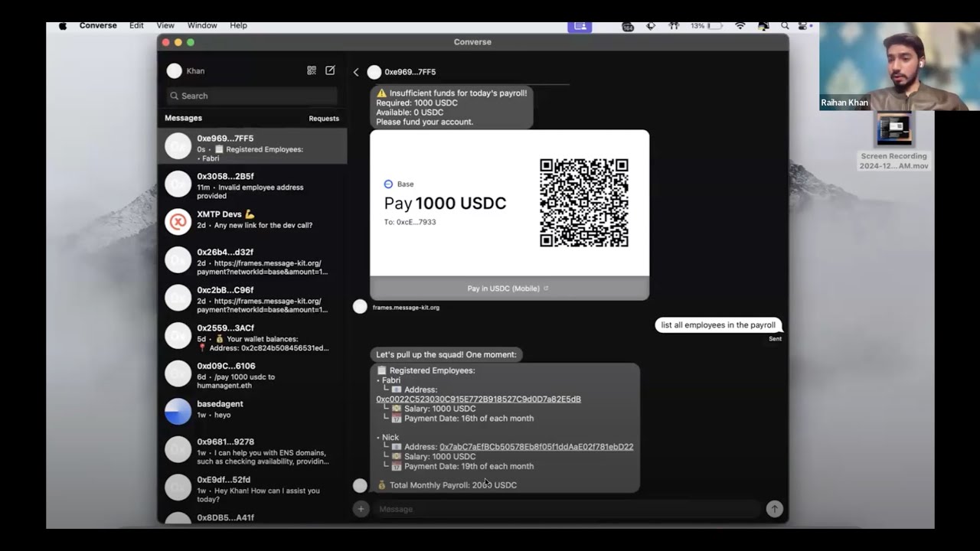Open Screen Recording file on desktop
Viewport: 980px width, 551px height.
893,130
